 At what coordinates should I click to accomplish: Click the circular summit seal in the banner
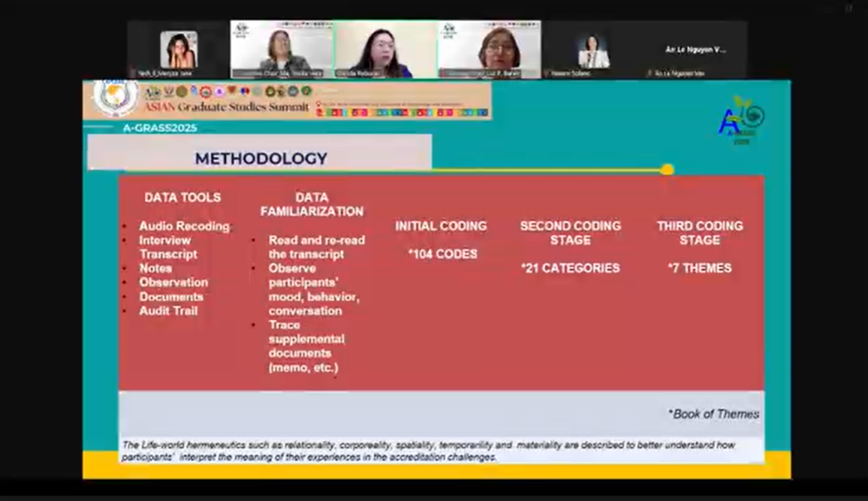click(115, 97)
